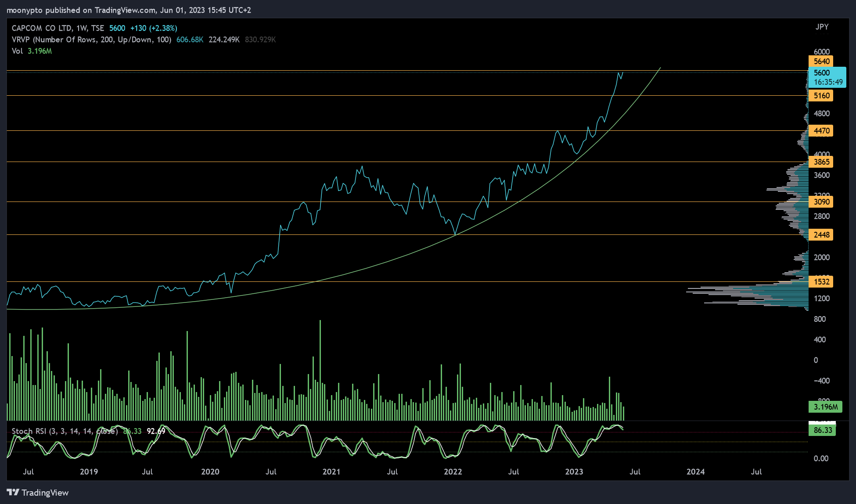This screenshot has width=856, height=504.
Task: Click the Vol 3.196M legend label
Action: pyautogui.click(x=32, y=51)
